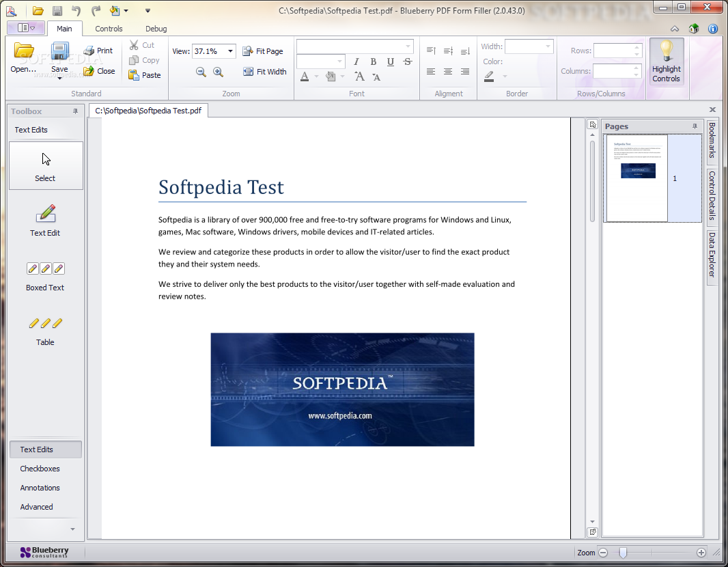Toggle underline font style
This screenshot has width=728, height=567.
coord(391,61)
